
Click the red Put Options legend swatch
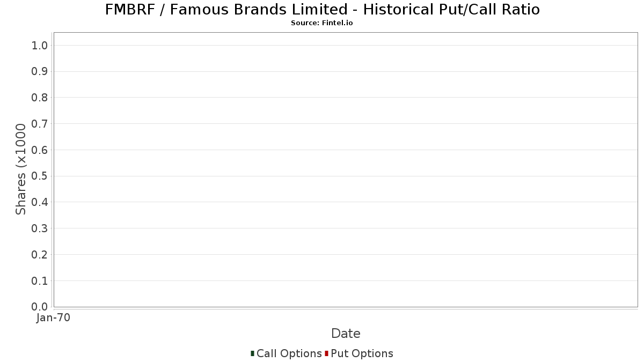click(326, 353)
